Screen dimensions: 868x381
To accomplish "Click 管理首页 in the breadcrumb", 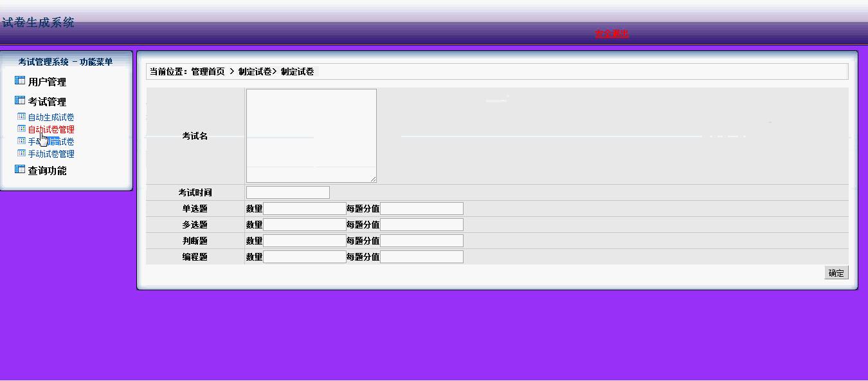I will point(208,71).
